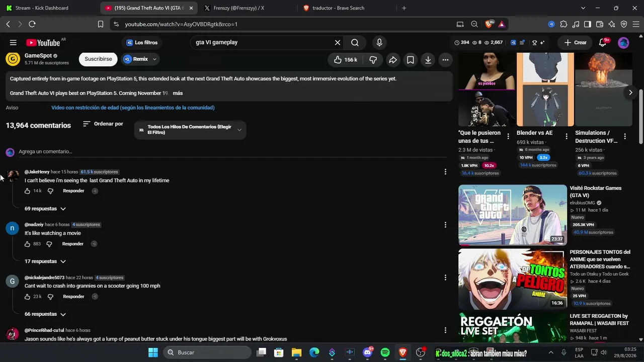Open the Remix dropdown arrow
This screenshot has width=644, height=362.
pyautogui.click(x=155, y=59)
